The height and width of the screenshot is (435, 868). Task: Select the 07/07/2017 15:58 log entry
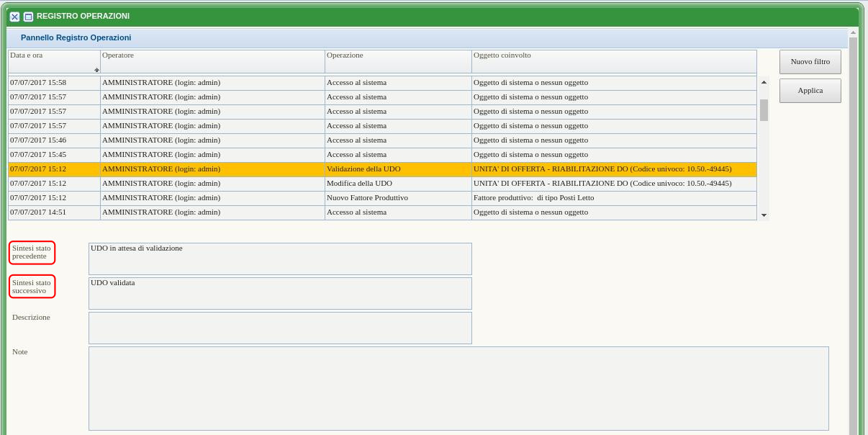click(x=53, y=83)
